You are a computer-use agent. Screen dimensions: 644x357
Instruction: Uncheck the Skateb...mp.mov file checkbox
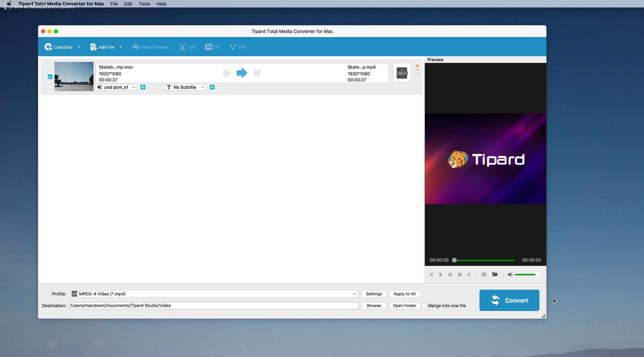[x=49, y=77]
